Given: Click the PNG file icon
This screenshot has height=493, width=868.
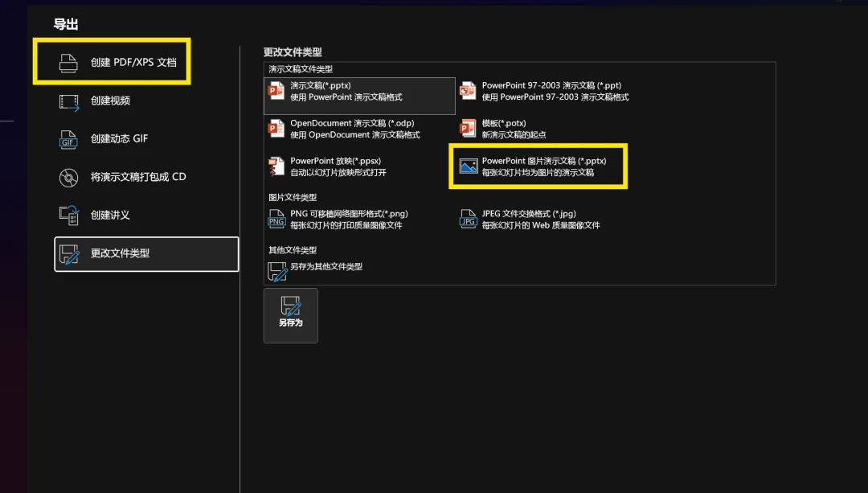Looking at the screenshot, I should pos(276,220).
